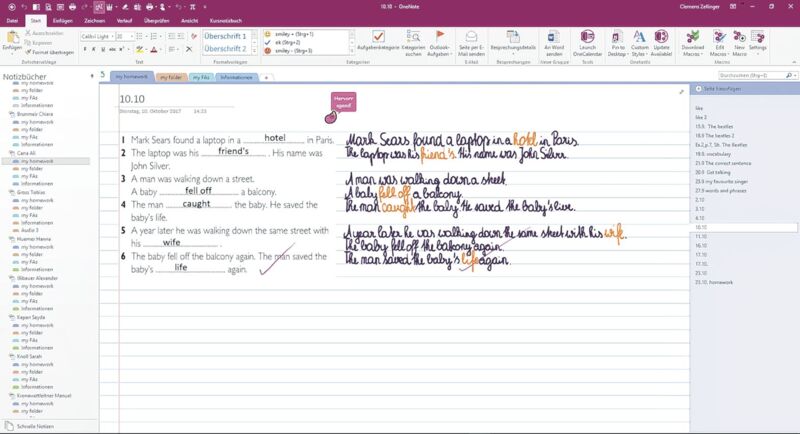This screenshot has width=800, height=434.
Task: Expand the Outlook-Aufgaben dropdown
Action: point(439,42)
